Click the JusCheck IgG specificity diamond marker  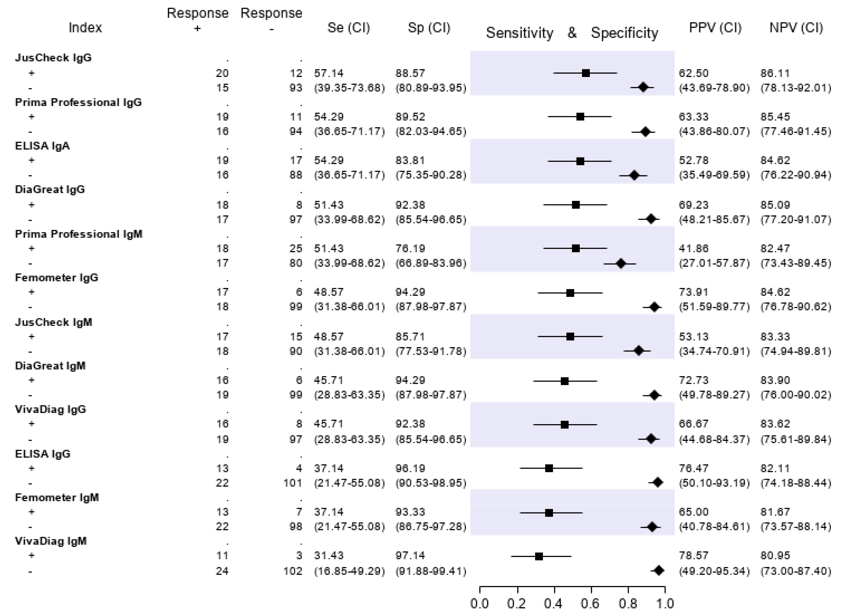pos(643,88)
